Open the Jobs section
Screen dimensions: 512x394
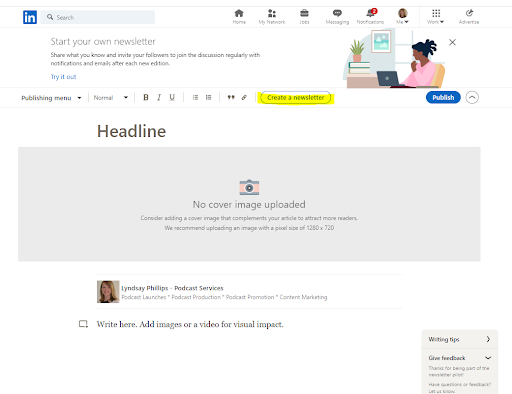coord(304,17)
